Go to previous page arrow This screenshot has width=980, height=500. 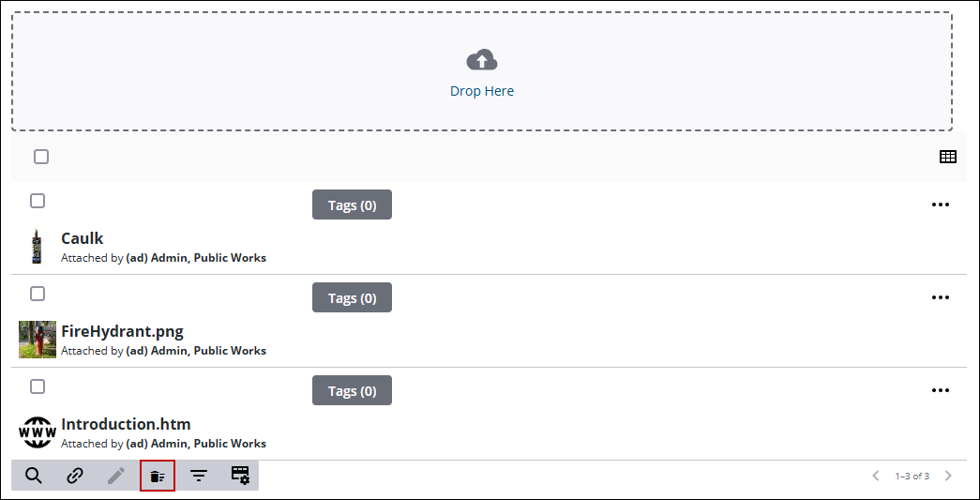pyautogui.click(x=876, y=477)
